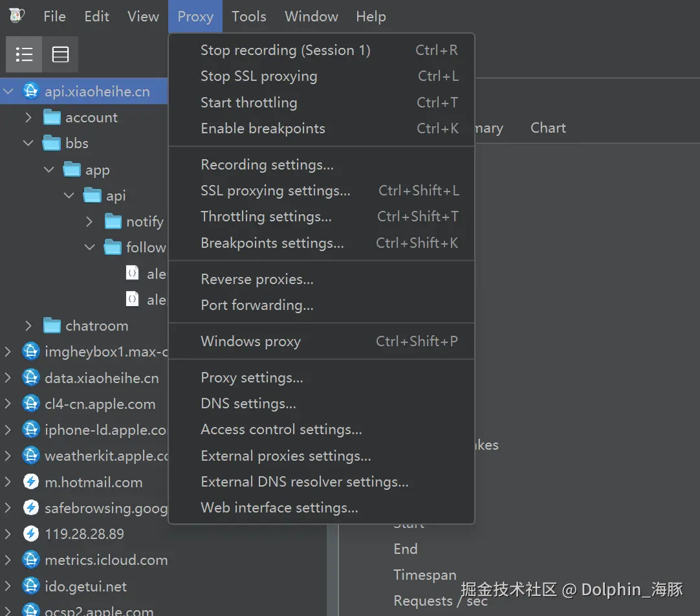This screenshot has height=616, width=700.
Task: Click the chatroom folder icon
Action: [52, 326]
